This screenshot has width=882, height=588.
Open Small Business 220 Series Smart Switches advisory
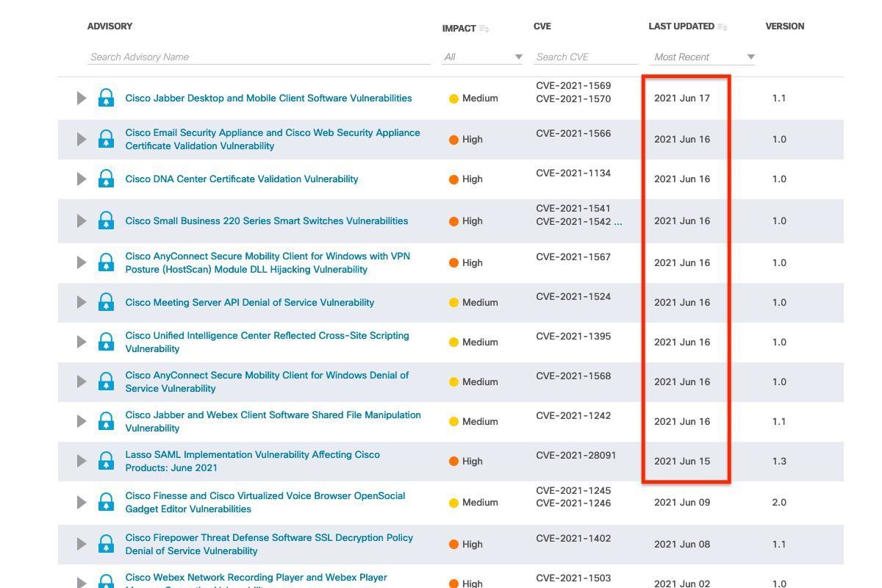click(x=267, y=220)
